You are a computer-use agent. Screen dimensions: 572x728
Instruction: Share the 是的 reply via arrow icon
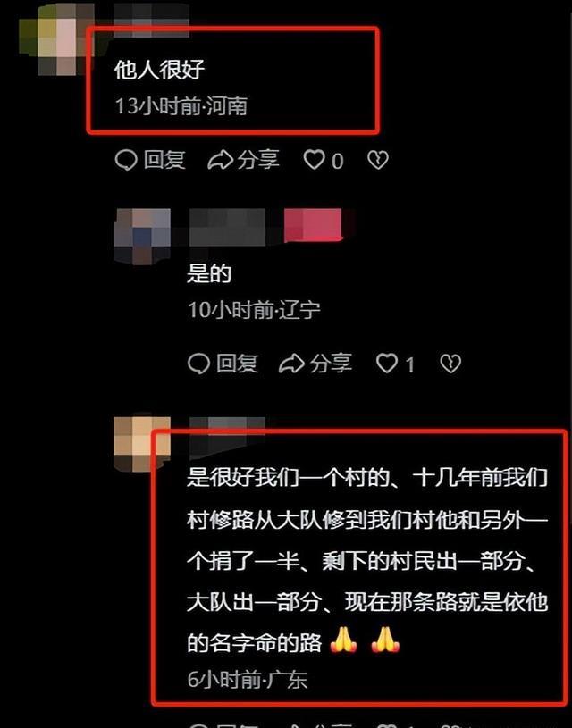[x=291, y=363]
